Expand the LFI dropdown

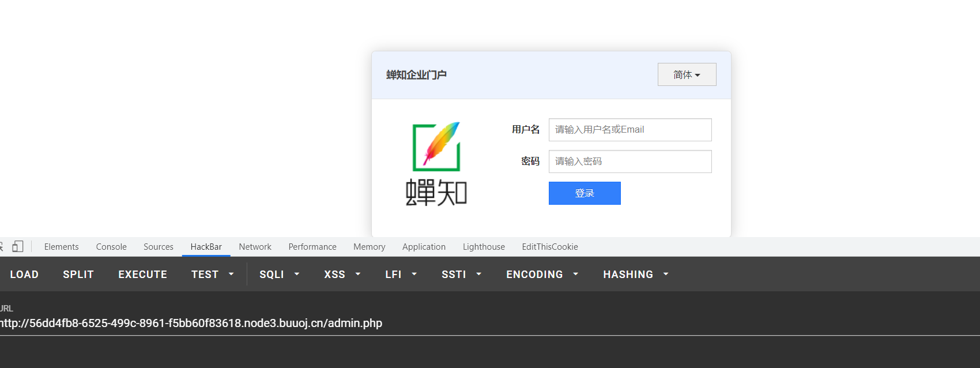[x=401, y=275]
